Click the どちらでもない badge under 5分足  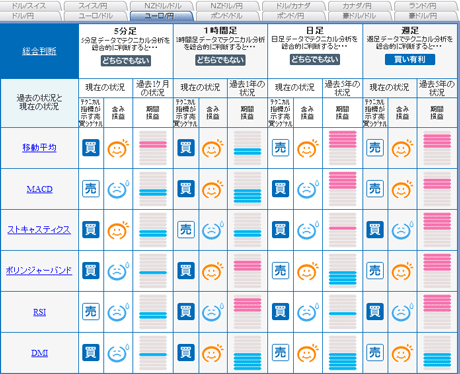(x=126, y=61)
